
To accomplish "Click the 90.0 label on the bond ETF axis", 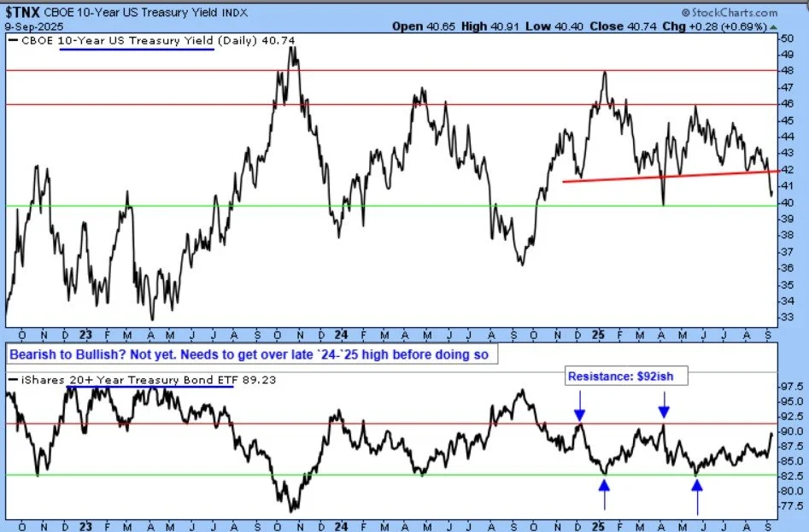I will coord(792,431).
